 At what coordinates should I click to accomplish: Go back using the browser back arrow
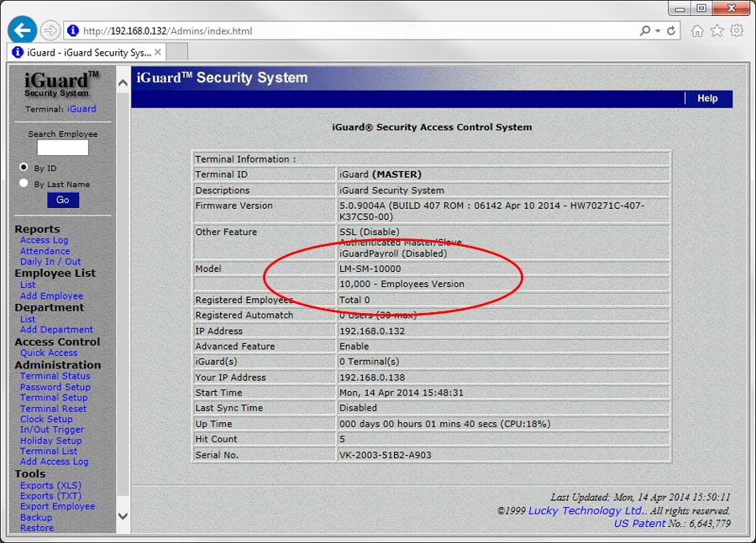coord(22,30)
